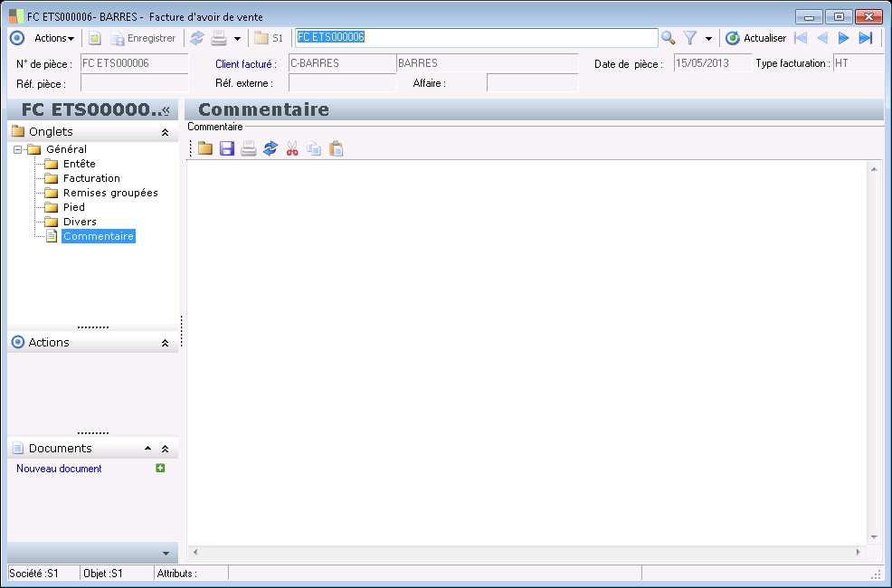The width and height of the screenshot is (892, 588).
Task: Go to first record arrow
Action: tap(801, 38)
